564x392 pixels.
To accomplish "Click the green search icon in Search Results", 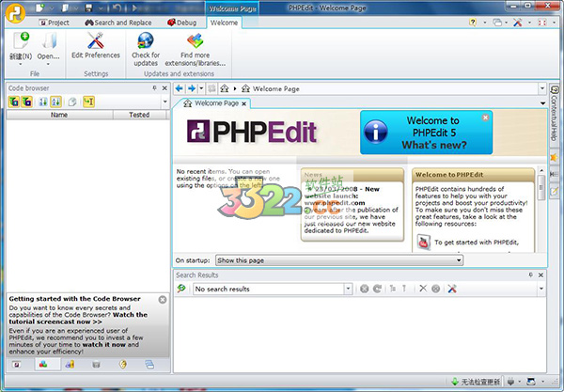I will click(x=181, y=289).
